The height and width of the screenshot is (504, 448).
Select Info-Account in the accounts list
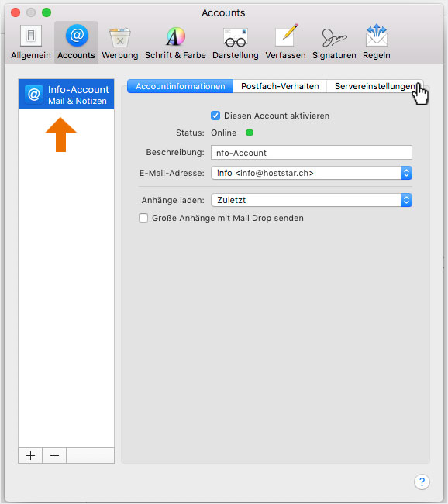(66, 95)
